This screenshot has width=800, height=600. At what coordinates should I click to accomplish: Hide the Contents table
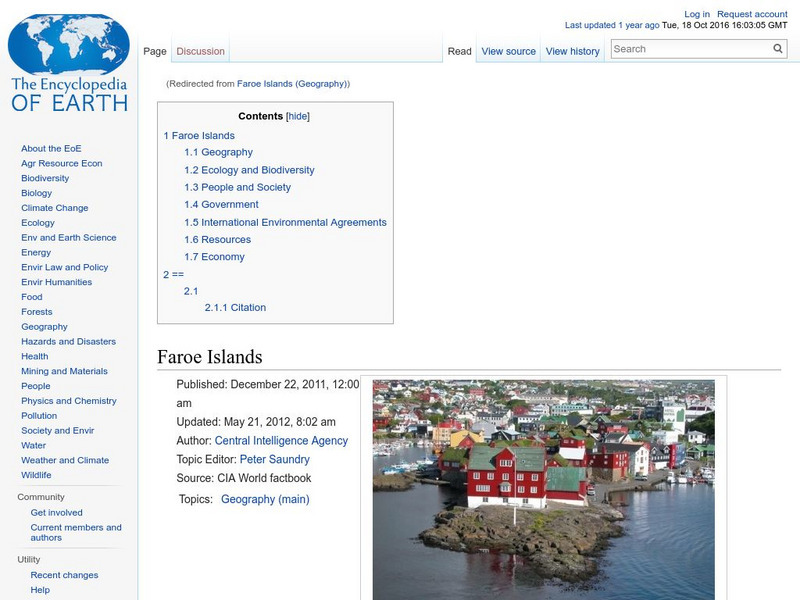tap(299, 116)
